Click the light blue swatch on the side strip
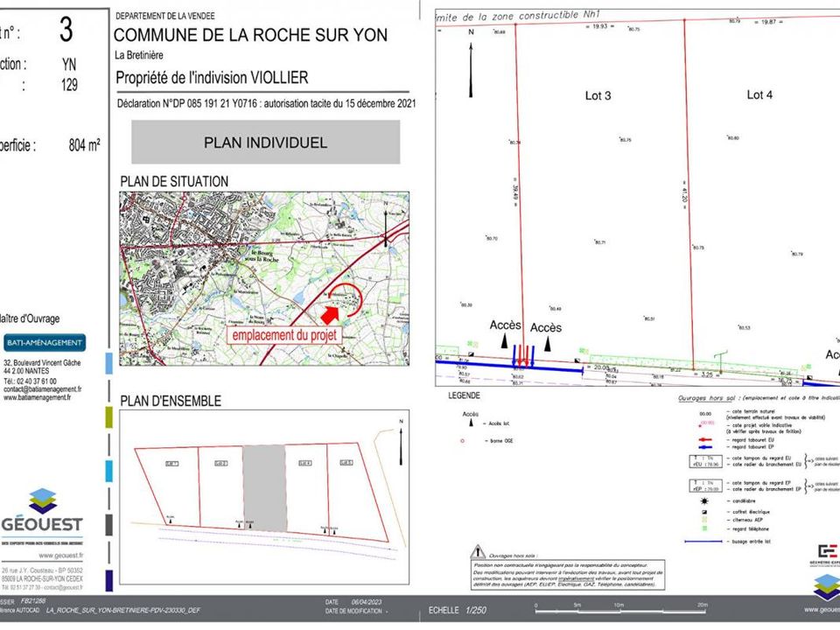The height and width of the screenshot is (630, 840). 108,362
